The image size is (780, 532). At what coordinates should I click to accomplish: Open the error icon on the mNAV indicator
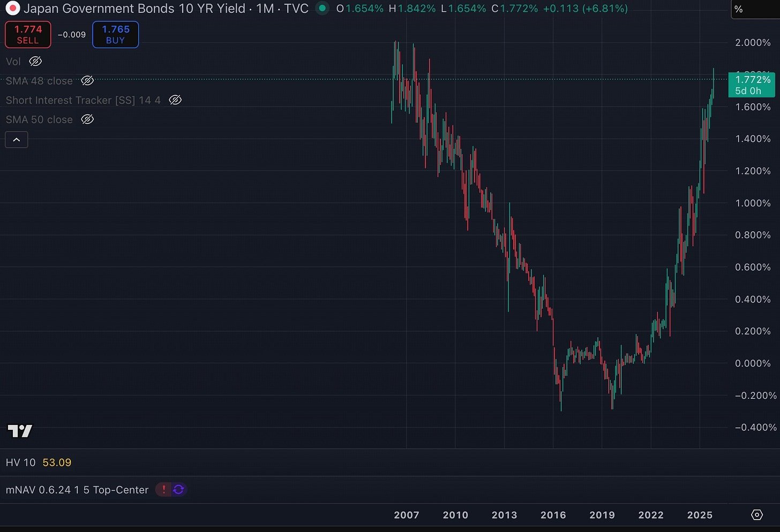(x=163, y=489)
